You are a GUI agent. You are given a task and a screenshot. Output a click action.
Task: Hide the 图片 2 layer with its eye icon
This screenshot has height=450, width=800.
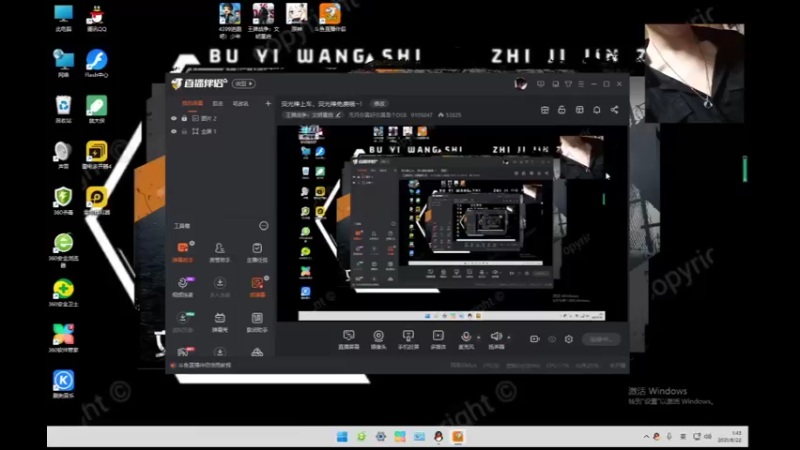[x=174, y=118]
